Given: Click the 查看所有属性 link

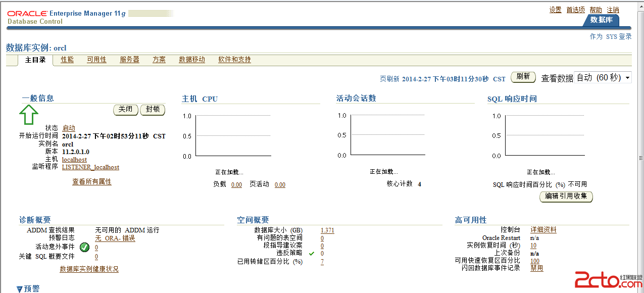Looking at the screenshot, I should (92, 182).
